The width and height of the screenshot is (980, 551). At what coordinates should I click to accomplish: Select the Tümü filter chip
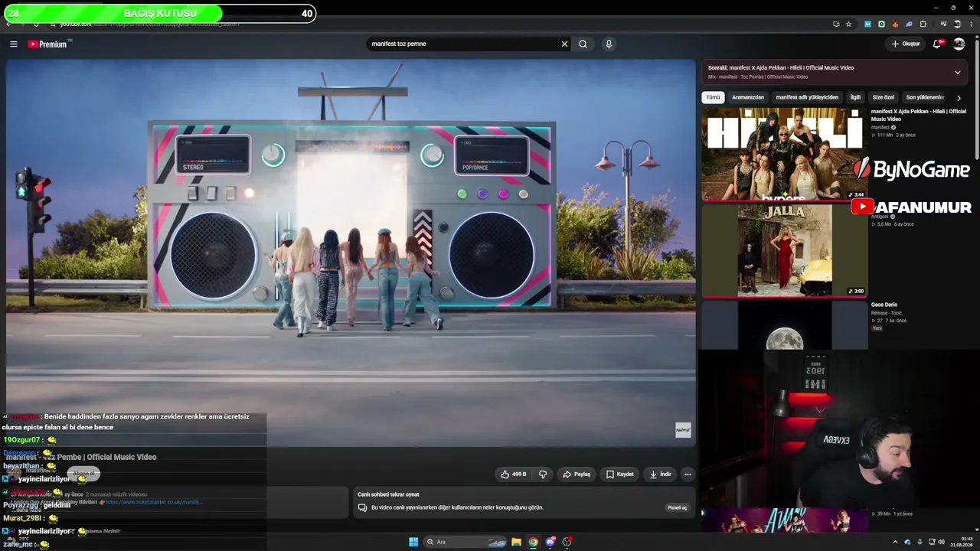[x=713, y=97]
